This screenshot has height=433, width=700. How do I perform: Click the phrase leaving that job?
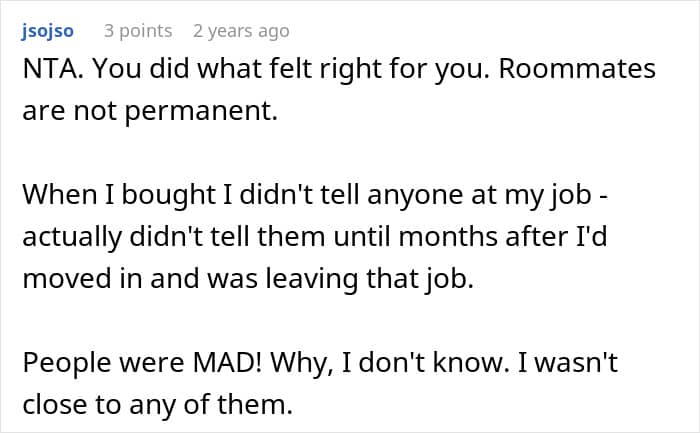point(370,279)
